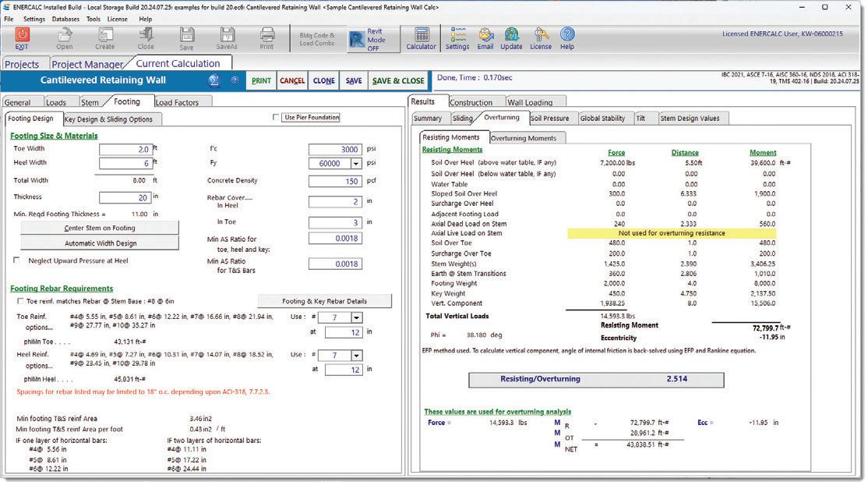Viewport: 868px width, 482px height.
Task: Open the Global Stability tab
Action: pyautogui.click(x=602, y=119)
